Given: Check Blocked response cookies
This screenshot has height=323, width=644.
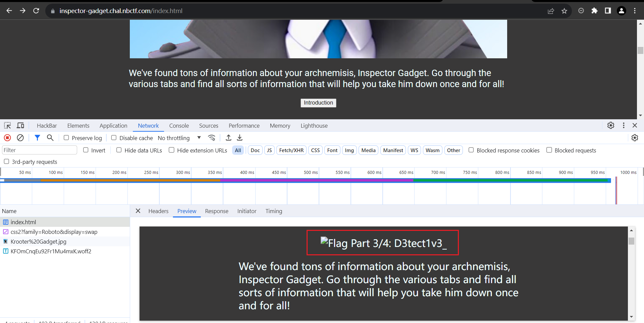Looking at the screenshot, I should click(471, 150).
